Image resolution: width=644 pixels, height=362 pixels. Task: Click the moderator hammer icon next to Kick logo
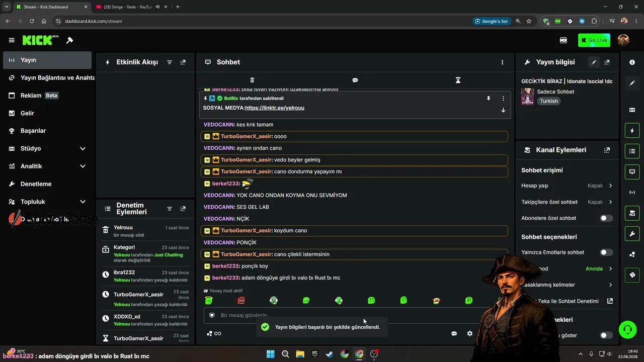pos(70,40)
